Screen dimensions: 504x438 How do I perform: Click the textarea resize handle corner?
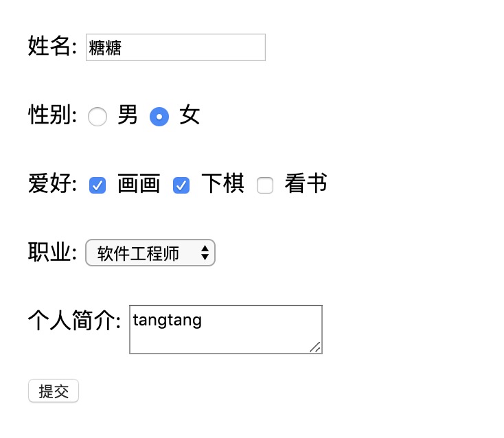pos(316,348)
